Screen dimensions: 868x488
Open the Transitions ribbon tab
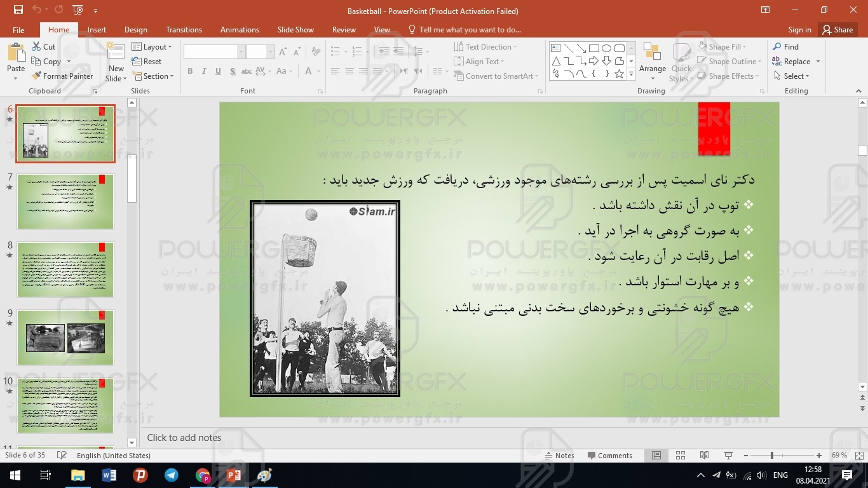[184, 30]
